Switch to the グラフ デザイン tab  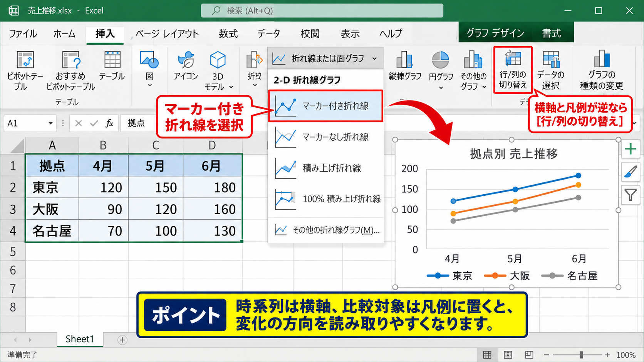pos(495,33)
